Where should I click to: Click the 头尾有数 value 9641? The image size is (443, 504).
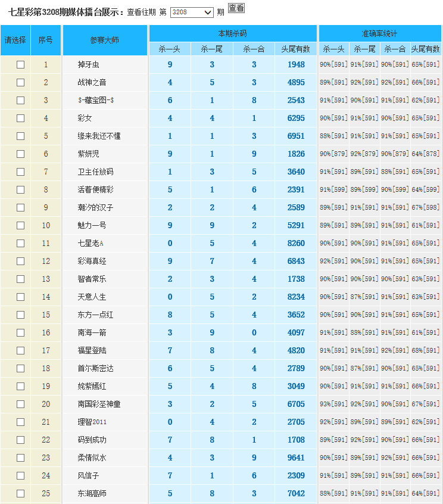[296, 458]
